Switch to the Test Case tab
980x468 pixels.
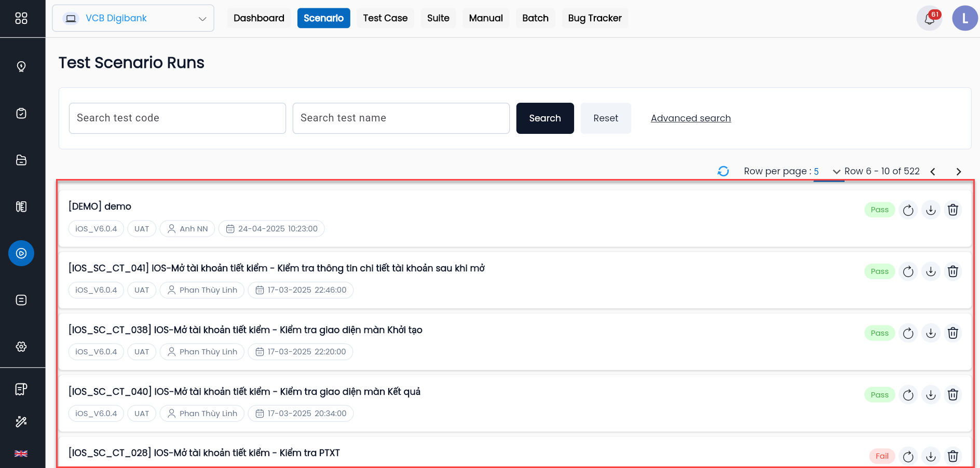click(385, 18)
